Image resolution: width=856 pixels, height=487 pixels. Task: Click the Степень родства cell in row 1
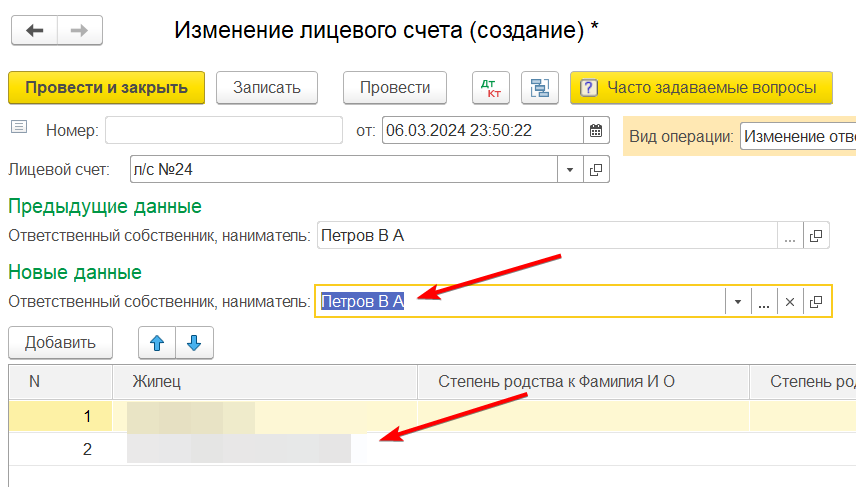coord(584,417)
